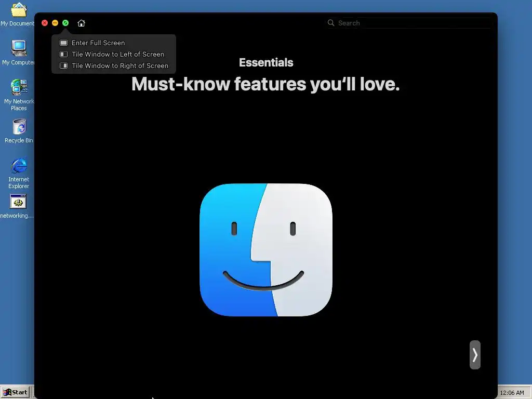Choose Tile Window to Right of Screen
Viewport: 532px width, 399px height.
(114, 66)
